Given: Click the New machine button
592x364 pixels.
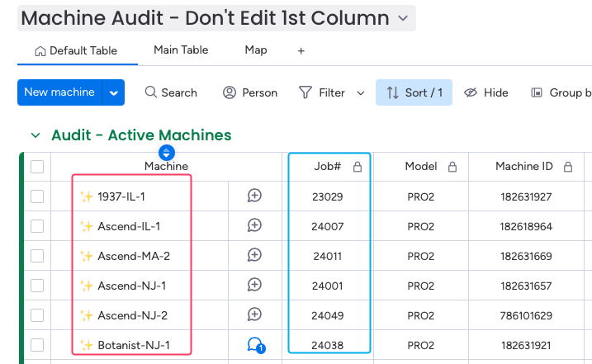Looking at the screenshot, I should (59, 92).
